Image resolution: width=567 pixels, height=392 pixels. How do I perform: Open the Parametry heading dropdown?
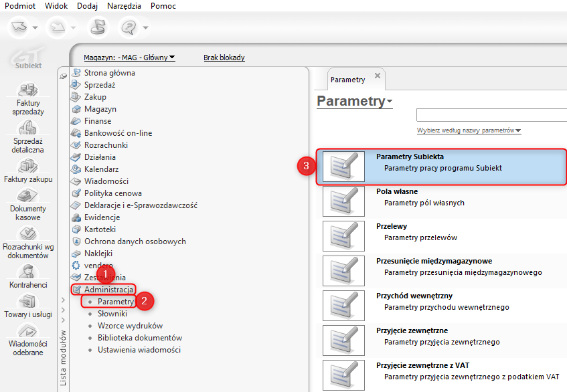point(390,102)
